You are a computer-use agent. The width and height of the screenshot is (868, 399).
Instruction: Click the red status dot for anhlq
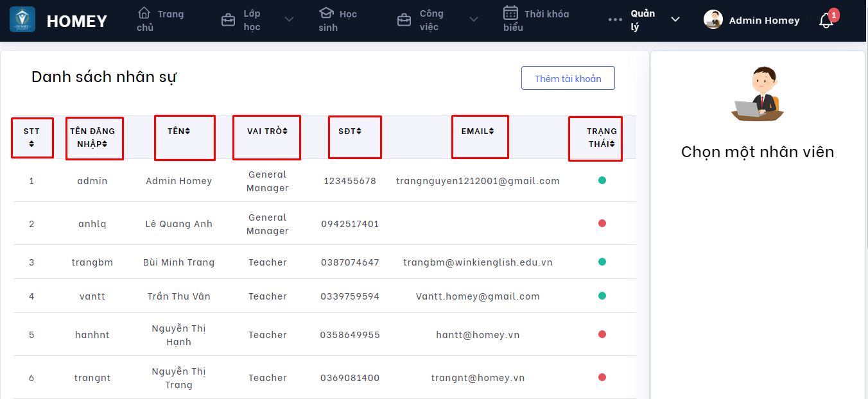(x=602, y=223)
